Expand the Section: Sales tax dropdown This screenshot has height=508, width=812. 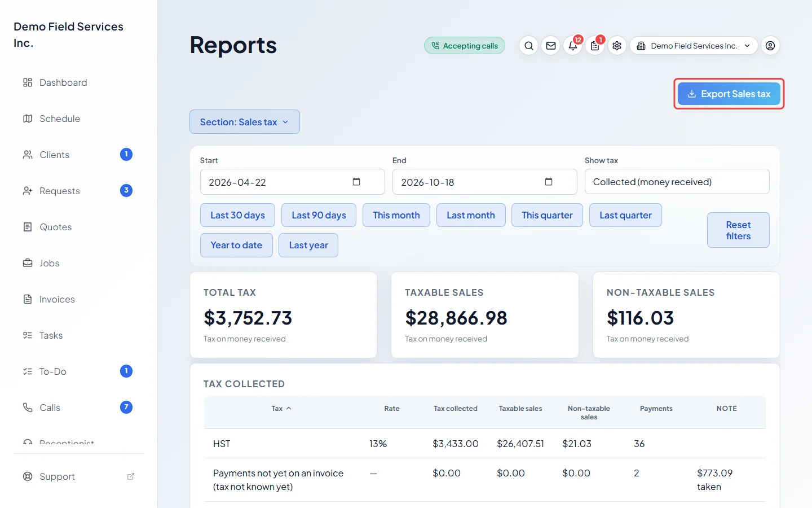244,122
